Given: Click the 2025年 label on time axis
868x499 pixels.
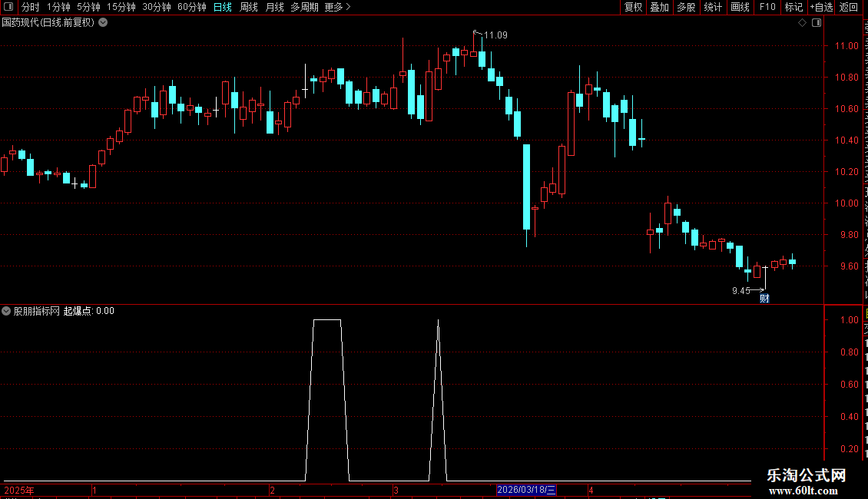Looking at the screenshot, I should click(19, 490).
